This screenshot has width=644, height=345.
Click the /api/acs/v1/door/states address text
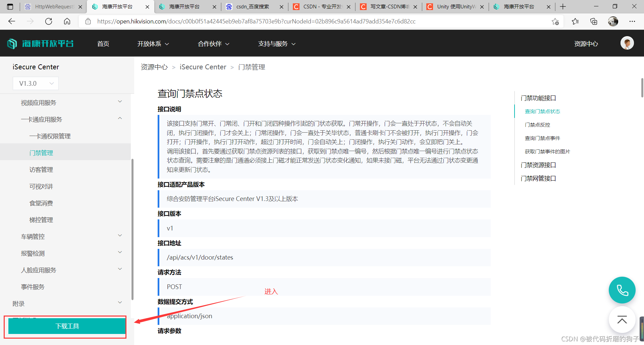click(200, 258)
